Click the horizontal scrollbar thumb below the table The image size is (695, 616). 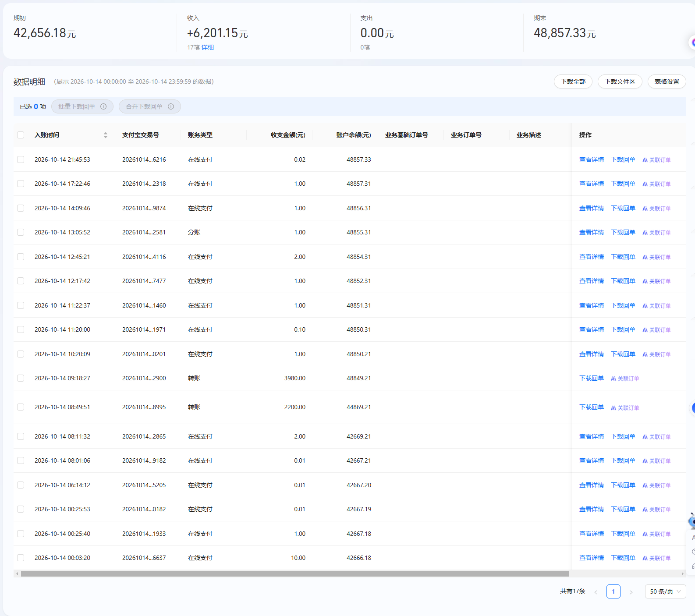[295, 574]
